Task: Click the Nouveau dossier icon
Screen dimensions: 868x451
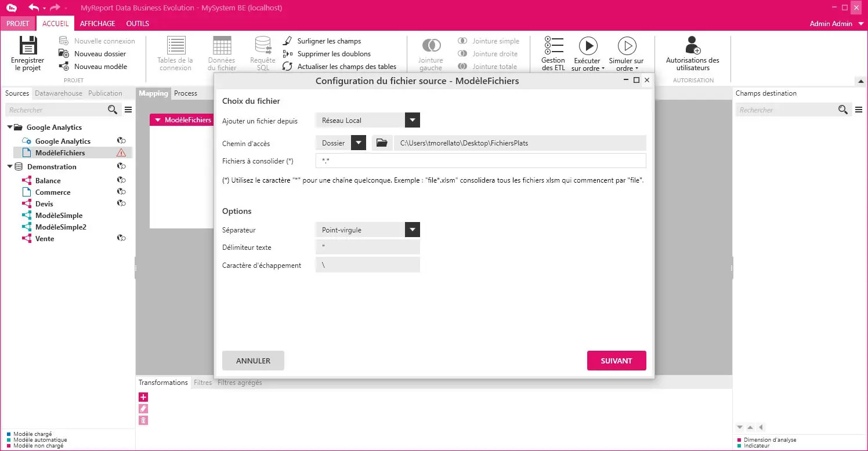Action: 64,54
